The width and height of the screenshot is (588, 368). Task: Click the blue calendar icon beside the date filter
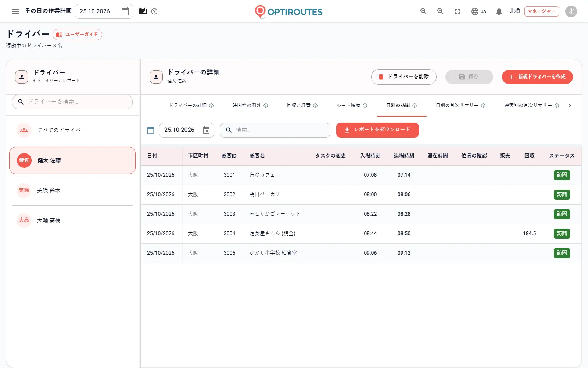151,130
